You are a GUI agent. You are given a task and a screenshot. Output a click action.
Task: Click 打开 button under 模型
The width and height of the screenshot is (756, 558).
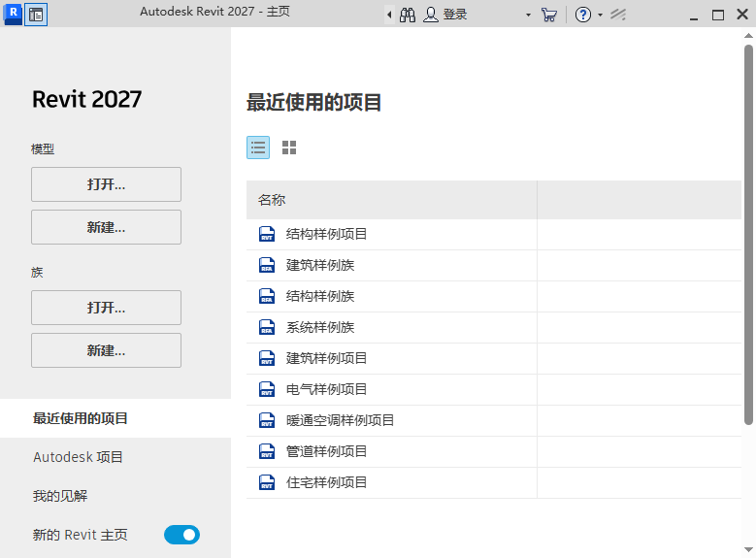click(x=106, y=184)
